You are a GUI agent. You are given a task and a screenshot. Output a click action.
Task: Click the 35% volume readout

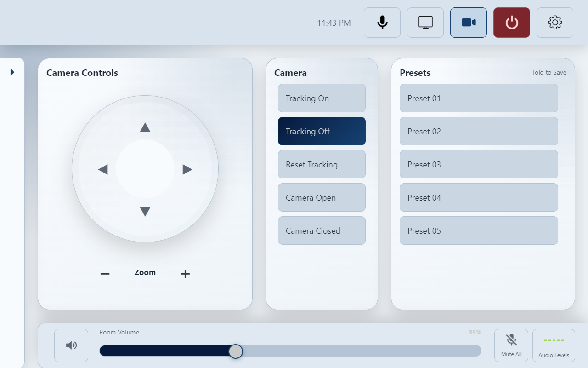point(475,332)
